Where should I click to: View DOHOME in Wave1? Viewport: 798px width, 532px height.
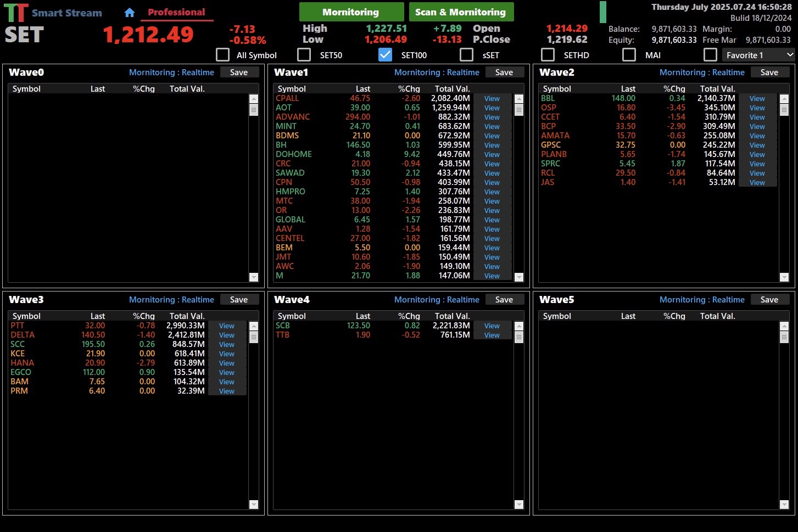[x=492, y=155]
